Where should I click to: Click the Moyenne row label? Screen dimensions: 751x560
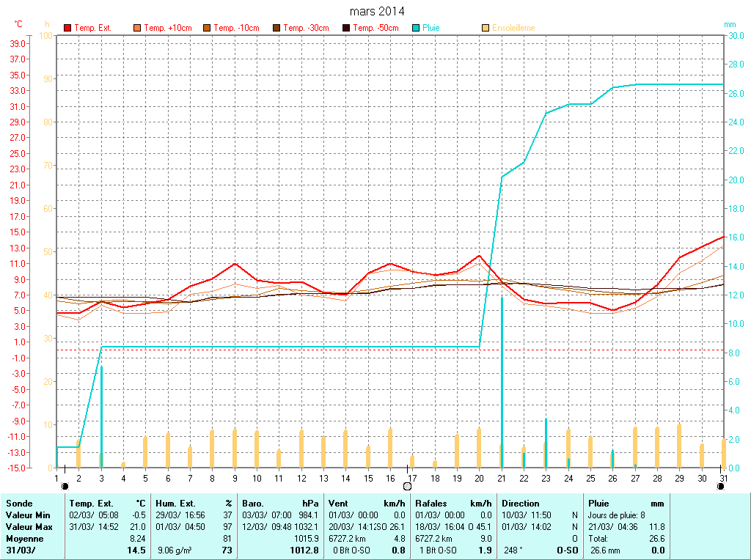tap(24, 538)
